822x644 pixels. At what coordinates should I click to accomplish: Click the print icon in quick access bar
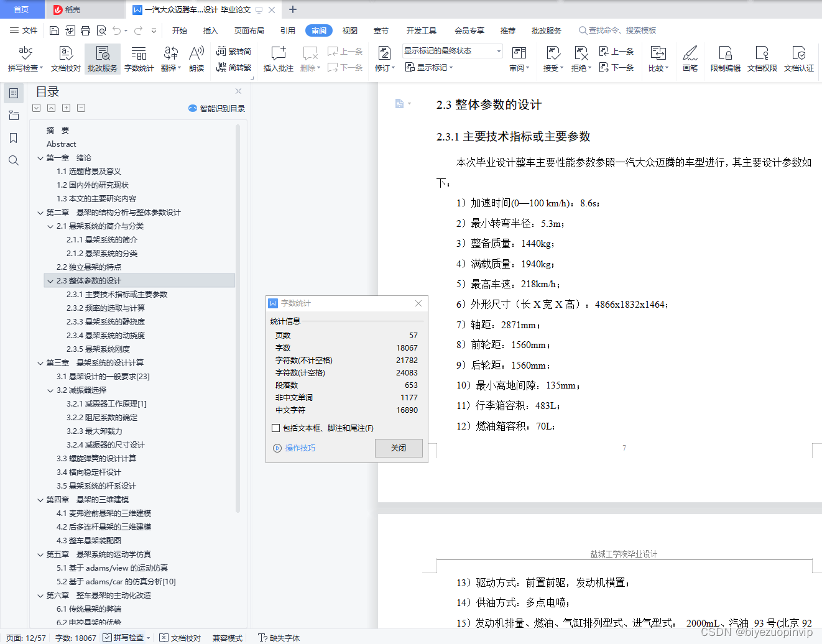coord(86,30)
